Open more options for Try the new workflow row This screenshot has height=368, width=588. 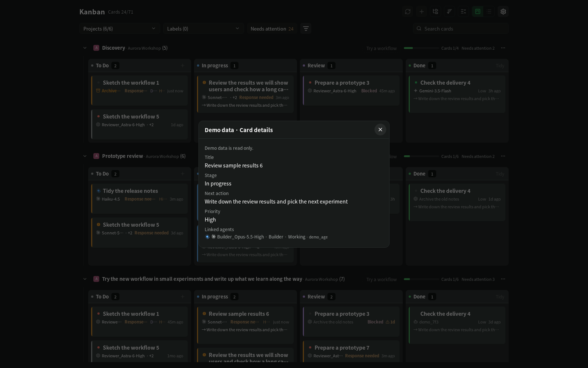point(503,279)
